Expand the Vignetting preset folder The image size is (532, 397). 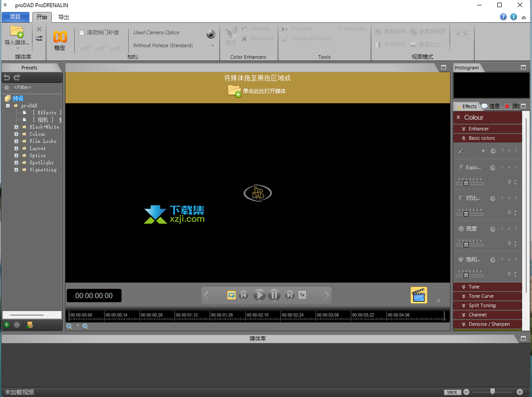[16, 170]
